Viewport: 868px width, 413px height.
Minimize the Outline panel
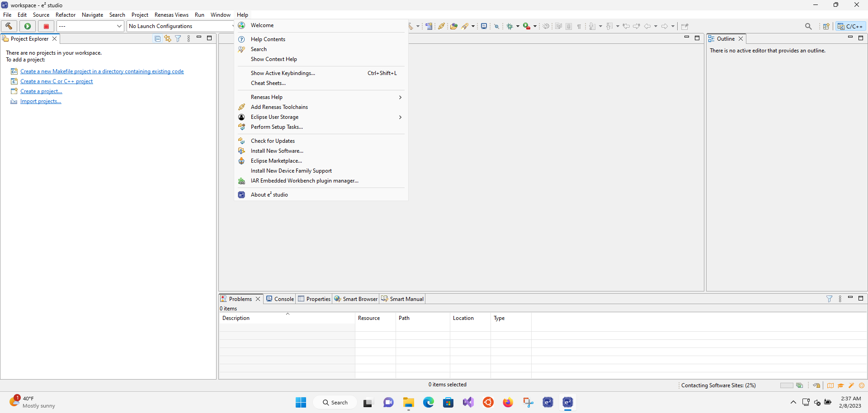850,38
